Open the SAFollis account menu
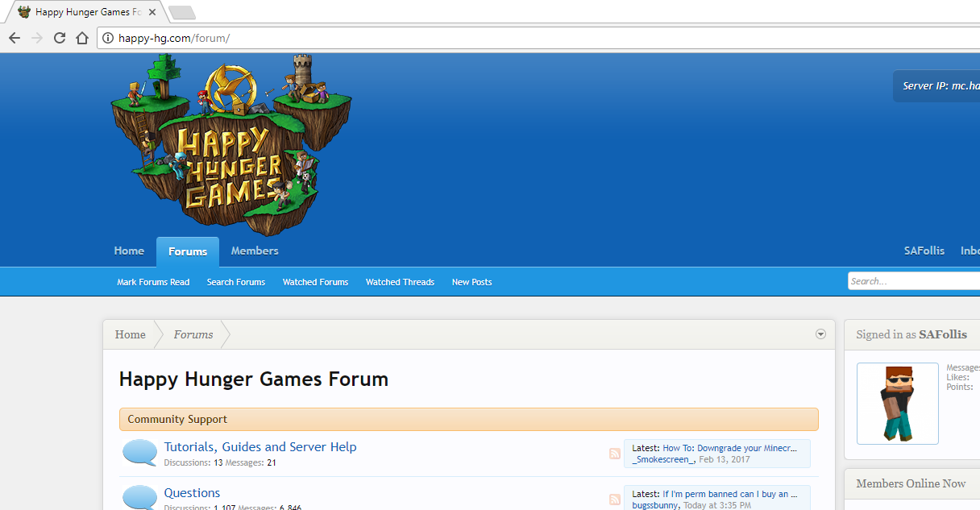Screen dimensions: 980x510 pyautogui.click(x=924, y=251)
